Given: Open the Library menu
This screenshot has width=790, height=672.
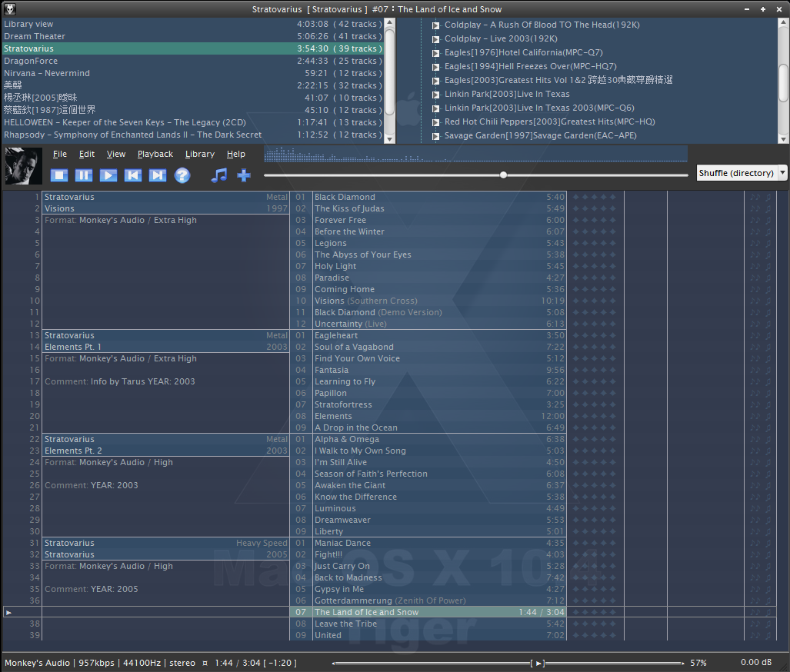Looking at the screenshot, I should (200, 154).
